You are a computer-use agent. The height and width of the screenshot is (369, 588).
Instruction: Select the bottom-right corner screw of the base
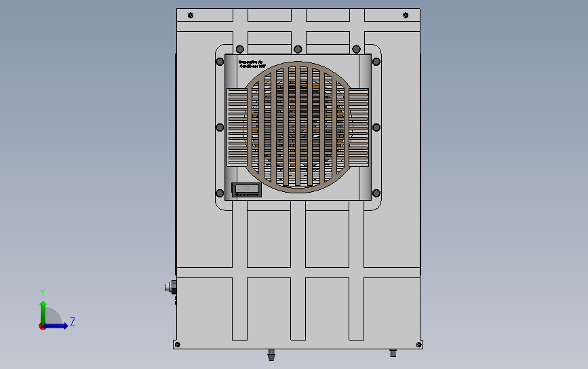(x=419, y=345)
